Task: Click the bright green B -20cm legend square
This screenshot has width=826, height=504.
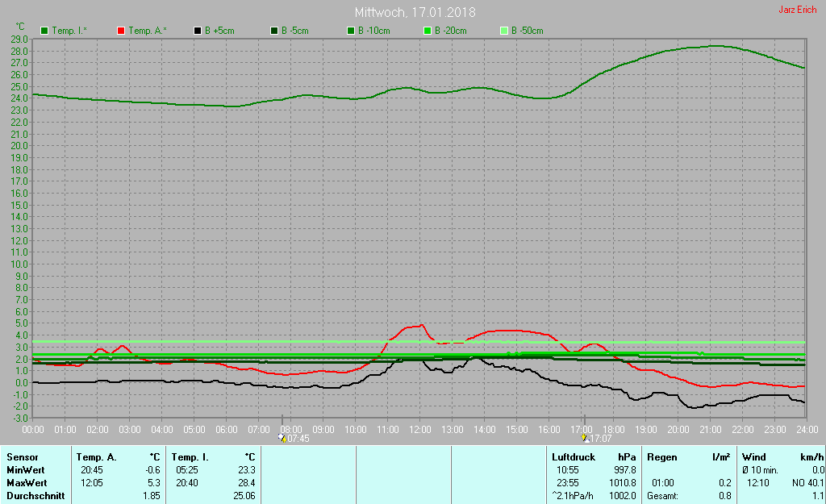Action: [428, 31]
